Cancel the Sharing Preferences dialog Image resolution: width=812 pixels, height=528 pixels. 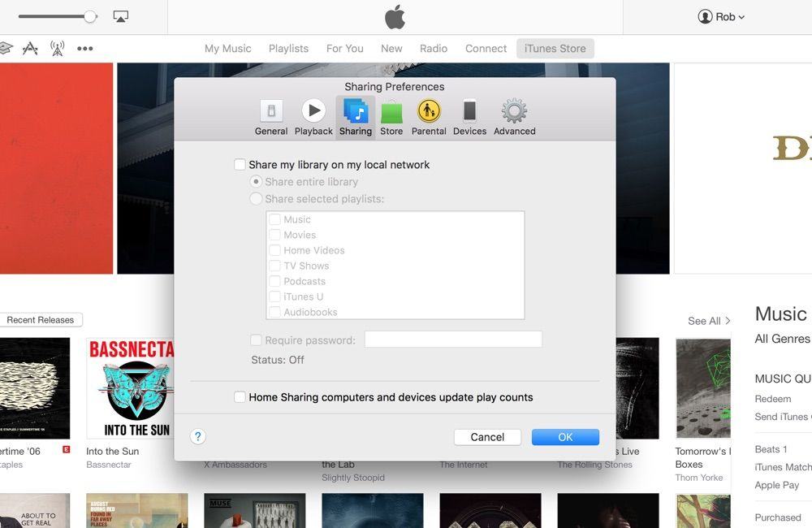487,437
